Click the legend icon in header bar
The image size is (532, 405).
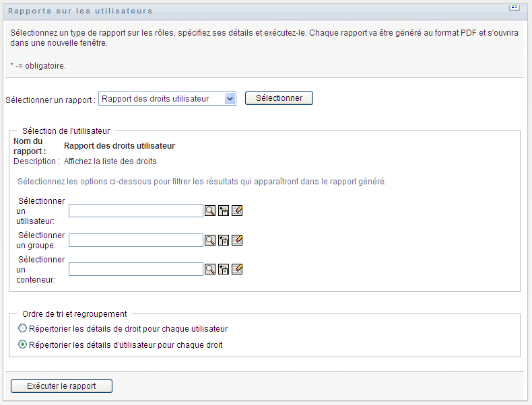(x=514, y=7)
